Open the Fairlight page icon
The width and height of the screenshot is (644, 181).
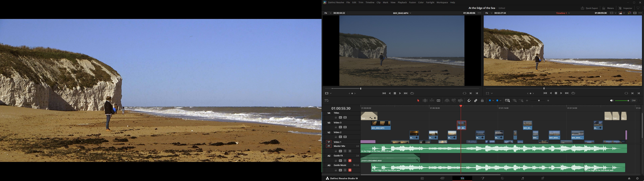pyautogui.click(x=523, y=178)
